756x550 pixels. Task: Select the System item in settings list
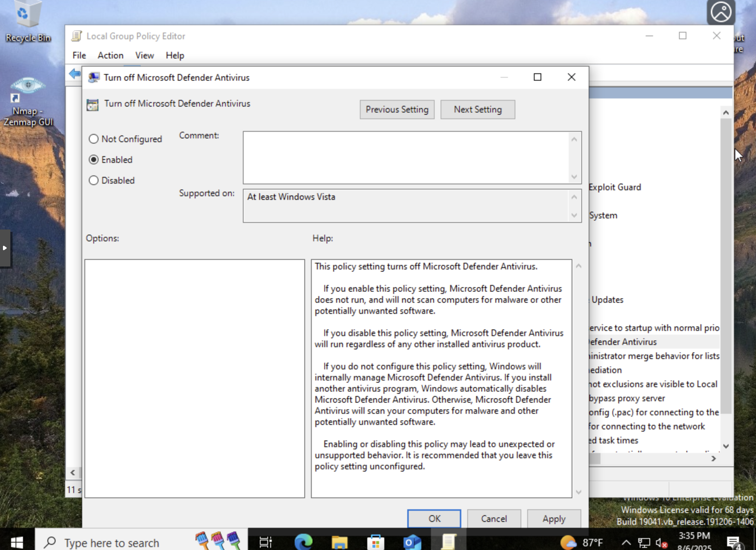[603, 215]
